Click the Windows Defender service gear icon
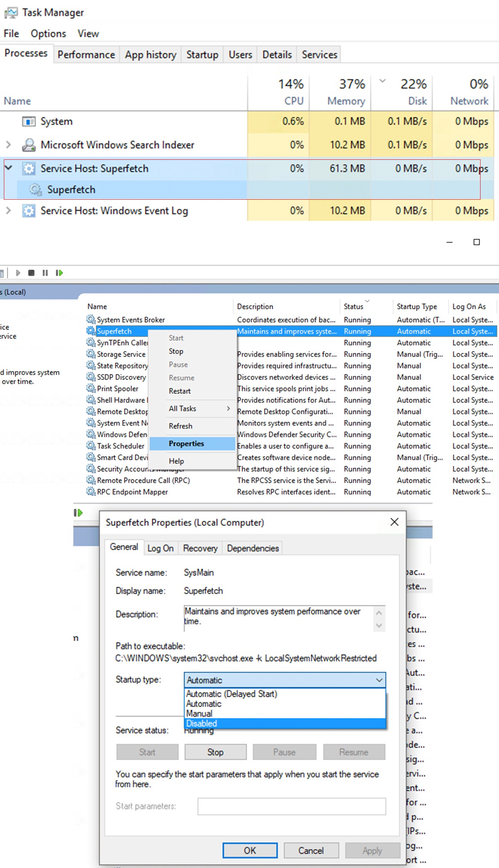 91,434
